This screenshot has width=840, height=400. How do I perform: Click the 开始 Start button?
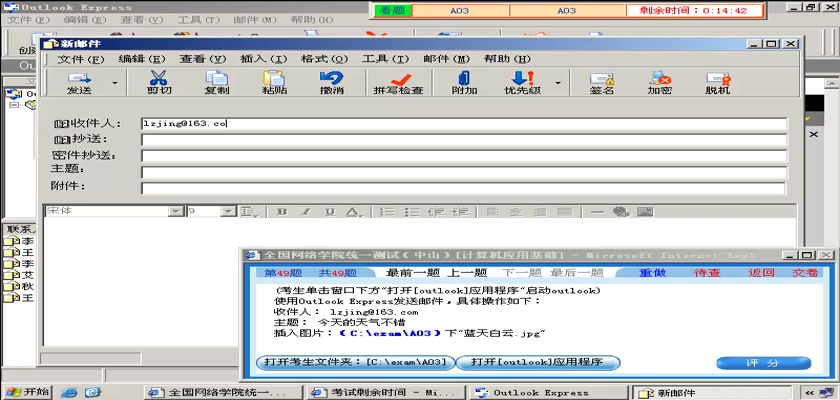click(x=26, y=391)
